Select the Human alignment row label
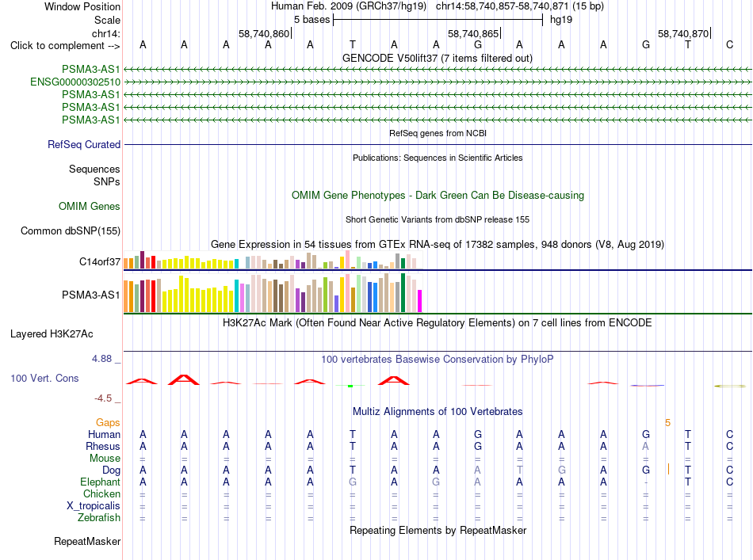 pos(104,434)
